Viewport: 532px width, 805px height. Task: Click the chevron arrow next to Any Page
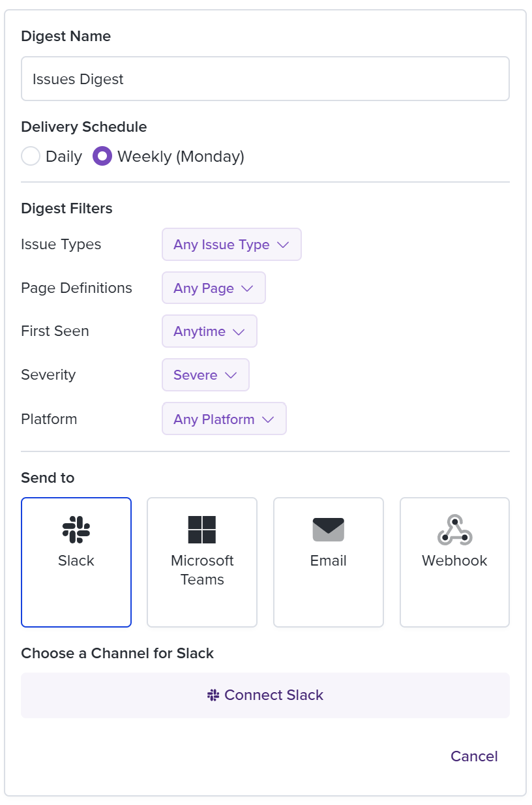click(x=247, y=288)
